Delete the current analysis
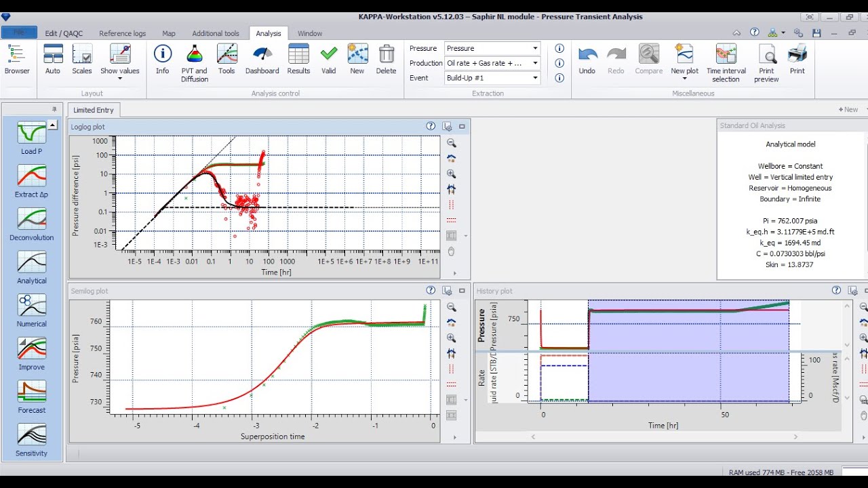The height and width of the screenshot is (488, 868). tap(387, 54)
